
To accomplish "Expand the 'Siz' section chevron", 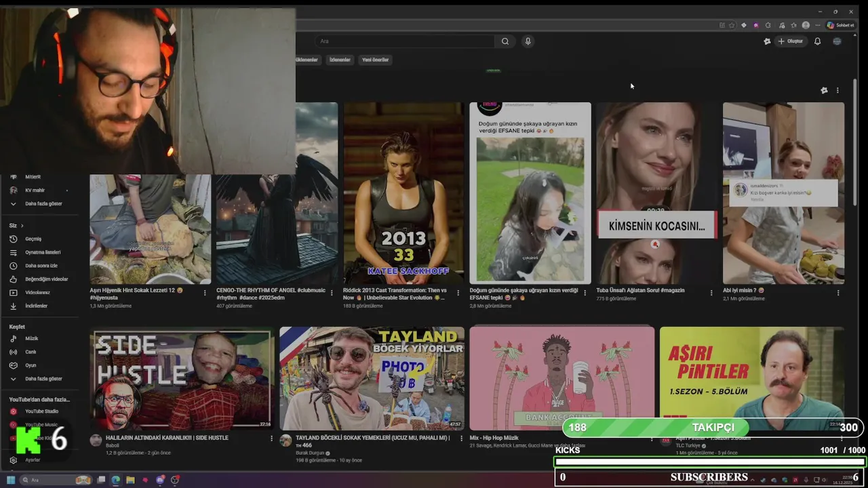I will [22, 226].
